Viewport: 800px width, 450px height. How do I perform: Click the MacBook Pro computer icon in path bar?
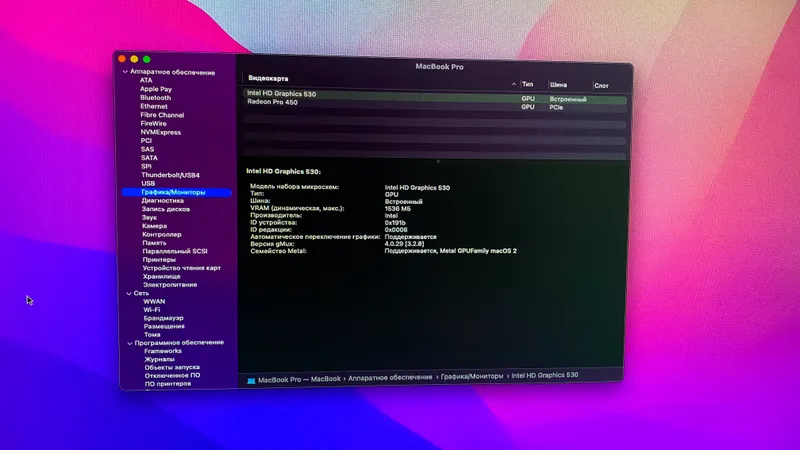(251, 381)
